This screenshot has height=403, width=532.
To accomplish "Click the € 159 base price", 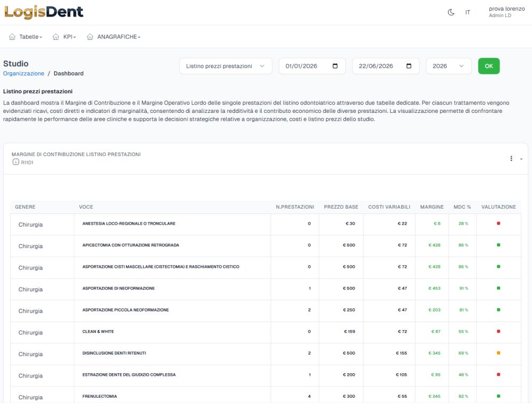I will pos(350,331).
